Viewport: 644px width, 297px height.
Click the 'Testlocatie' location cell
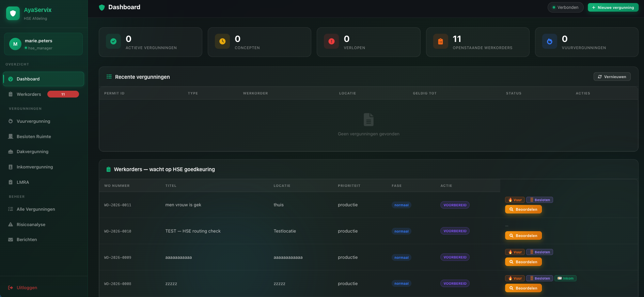point(285,231)
